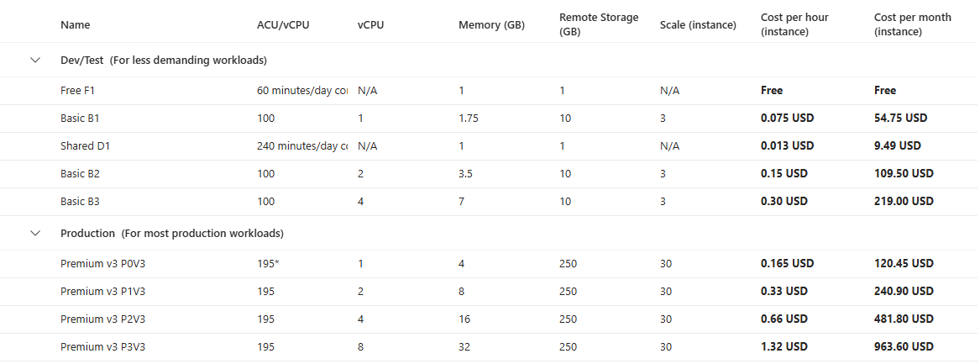The height and width of the screenshot is (364, 980).
Task: Pick the Basic B2 tier
Action: [x=81, y=174]
